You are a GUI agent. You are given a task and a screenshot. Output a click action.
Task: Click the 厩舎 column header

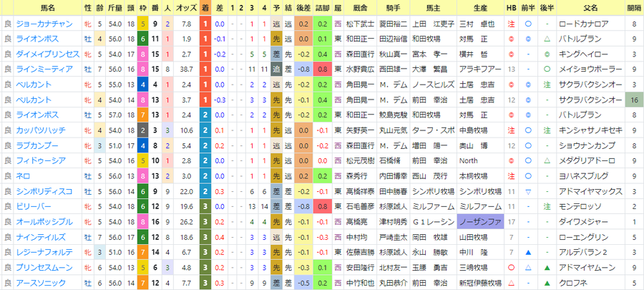coord(359,8)
